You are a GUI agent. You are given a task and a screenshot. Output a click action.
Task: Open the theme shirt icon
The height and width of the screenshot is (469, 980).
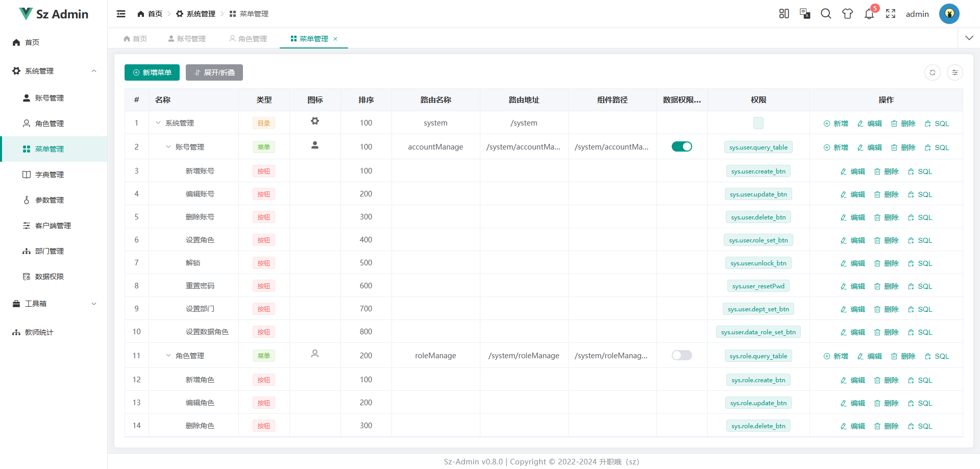[847, 14]
